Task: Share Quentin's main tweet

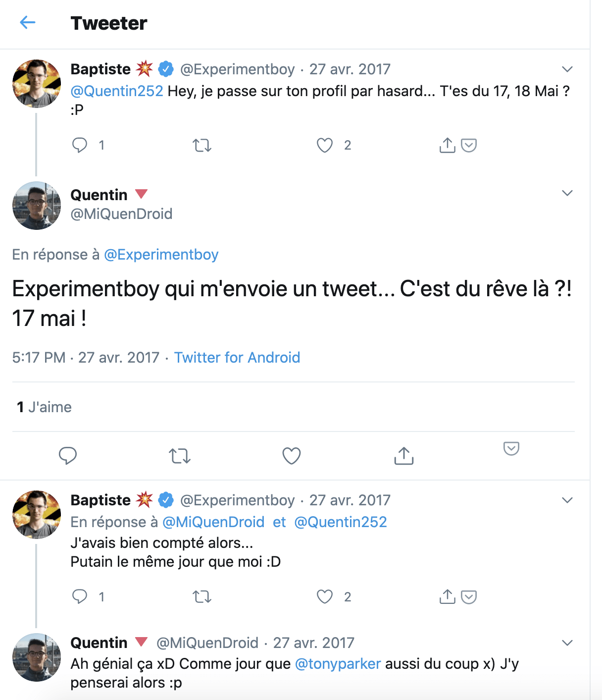Action: point(403,456)
